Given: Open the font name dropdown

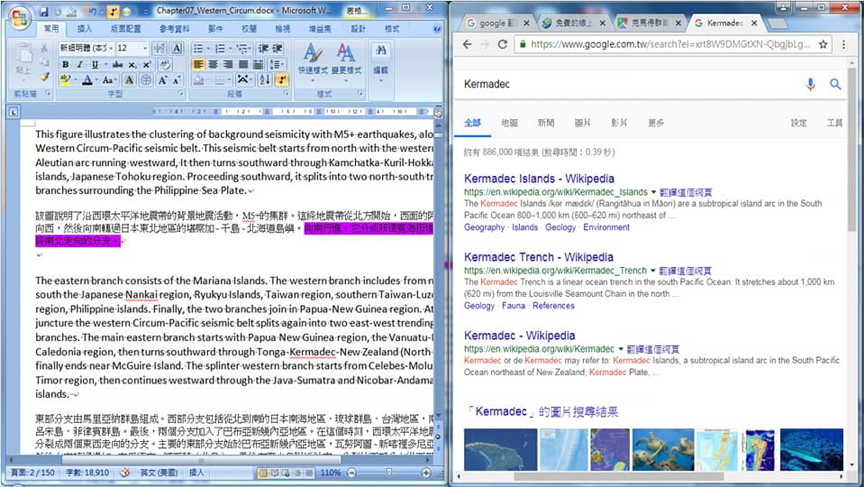Looking at the screenshot, I should [111, 48].
